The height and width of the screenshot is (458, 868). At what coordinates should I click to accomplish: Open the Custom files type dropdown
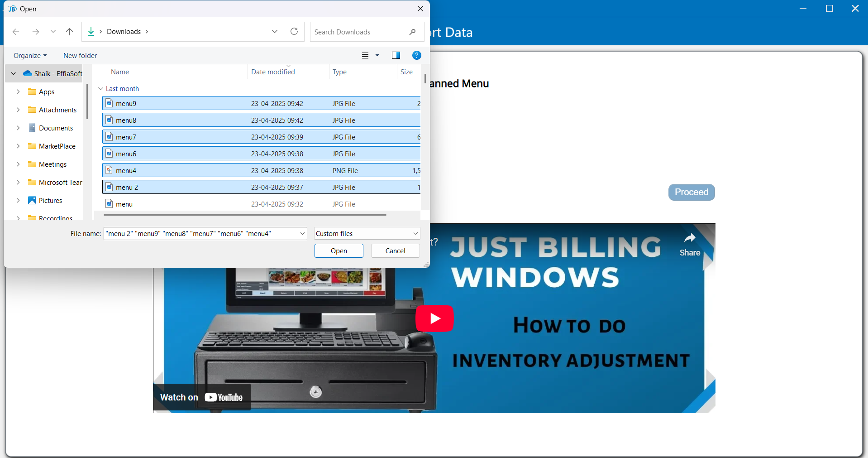tap(415, 234)
